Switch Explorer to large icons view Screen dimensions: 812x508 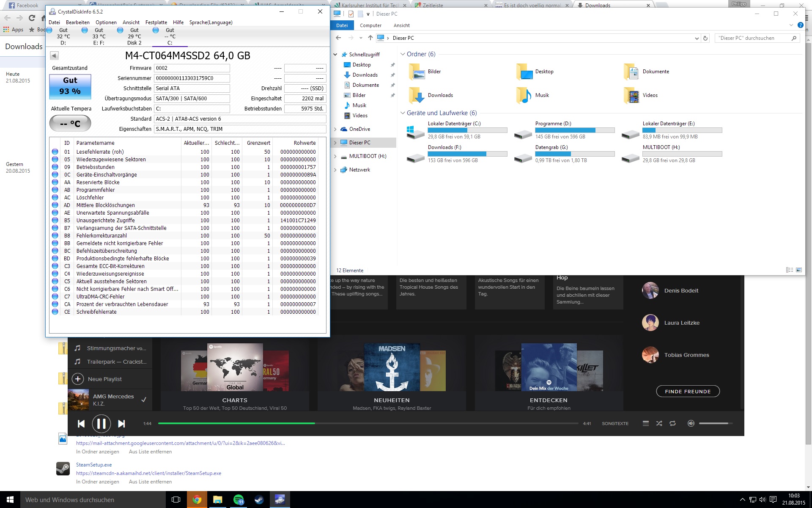click(x=799, y=270)
